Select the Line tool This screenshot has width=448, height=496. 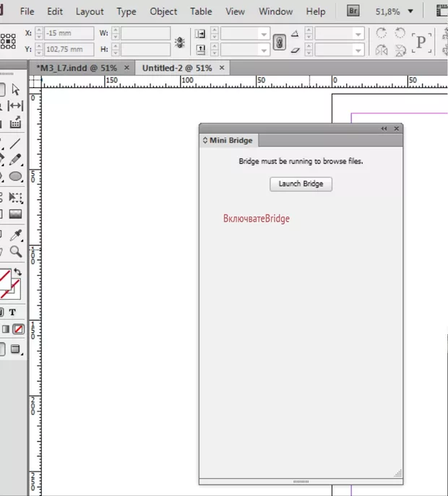(15, 143)
